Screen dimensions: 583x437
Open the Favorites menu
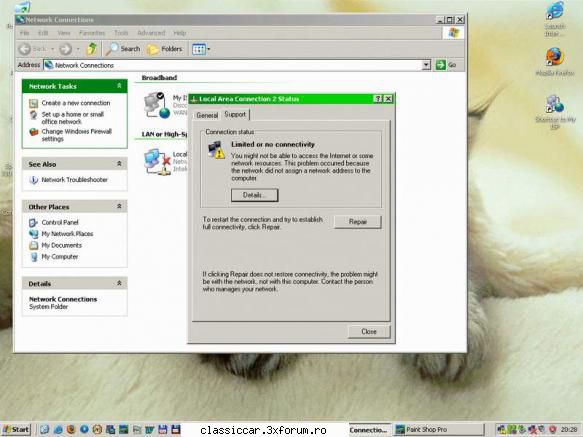pyautogui.click(x=92, y=33)
